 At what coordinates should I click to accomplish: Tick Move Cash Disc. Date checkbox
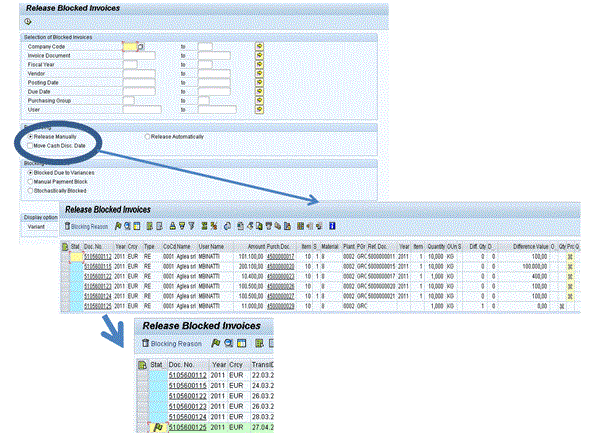[30, 146]
